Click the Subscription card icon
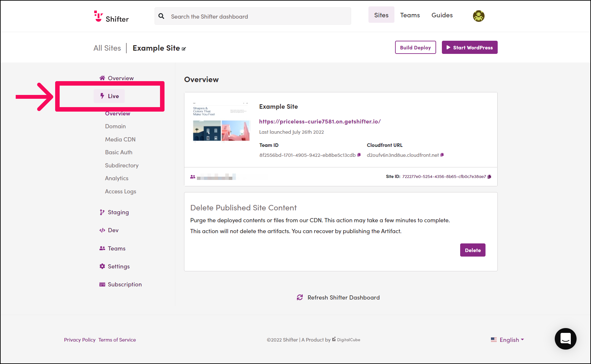Image resolution: width=591 pixels, height=364 pixels. [x=102, y=284]
